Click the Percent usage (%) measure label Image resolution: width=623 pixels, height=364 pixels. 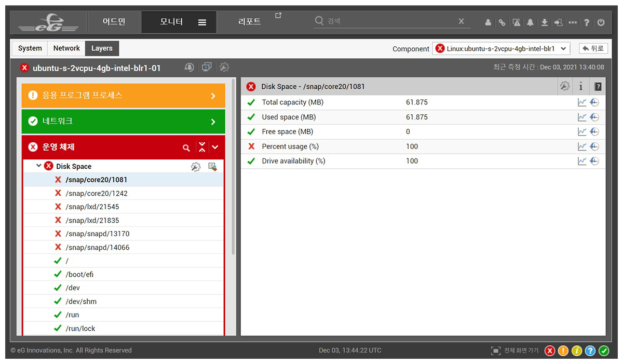coord(290,146)
